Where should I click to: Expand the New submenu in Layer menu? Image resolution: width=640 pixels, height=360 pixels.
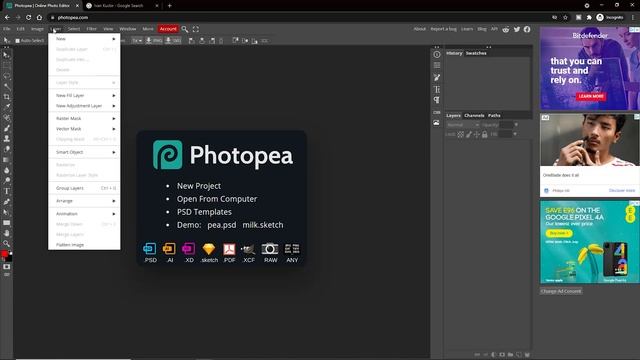[84, 39]
